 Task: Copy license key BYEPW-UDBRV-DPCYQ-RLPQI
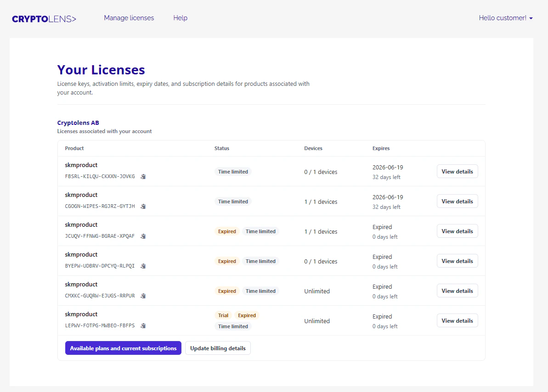[x=143, y=266]
